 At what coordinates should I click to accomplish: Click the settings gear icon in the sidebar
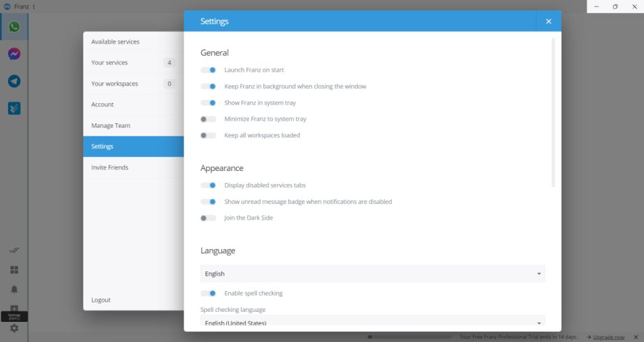click(x=14, y=328)
